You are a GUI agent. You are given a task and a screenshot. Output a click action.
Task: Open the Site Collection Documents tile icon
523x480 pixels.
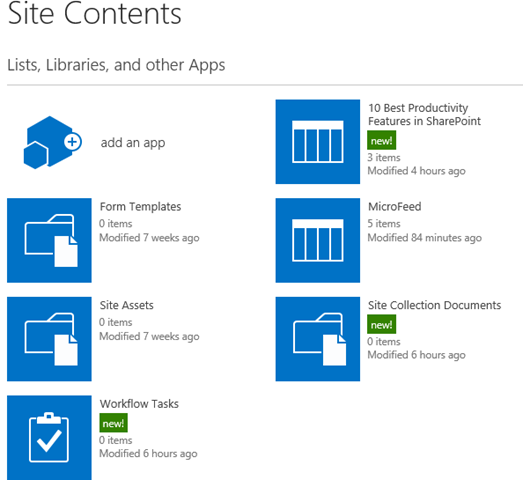[x=318, y=339]
